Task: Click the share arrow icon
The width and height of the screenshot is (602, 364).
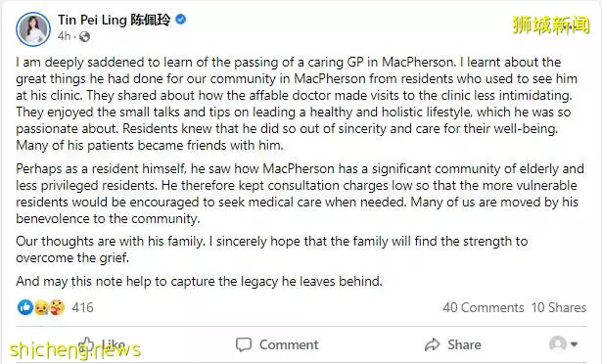Action: (433, 344)
